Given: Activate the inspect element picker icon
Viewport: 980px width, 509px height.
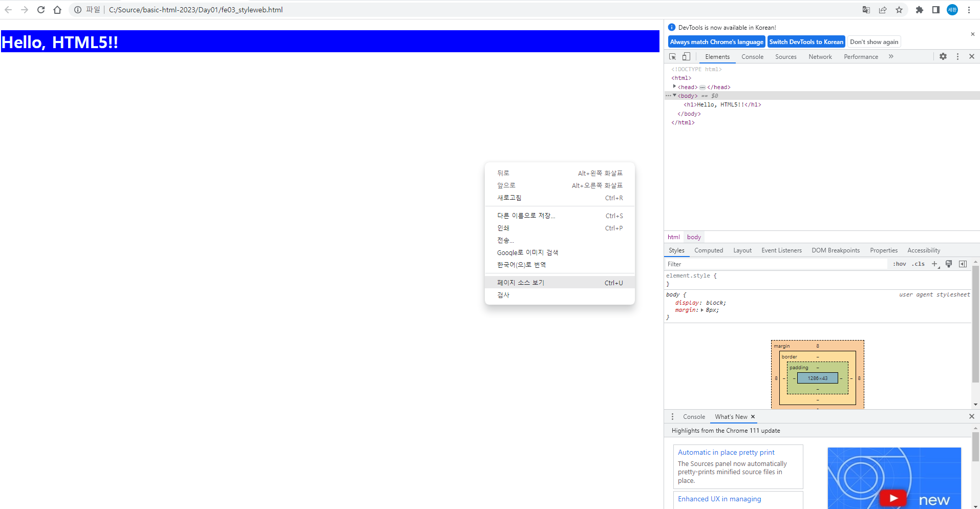Looking at the screenshot, I should (673, 56).
